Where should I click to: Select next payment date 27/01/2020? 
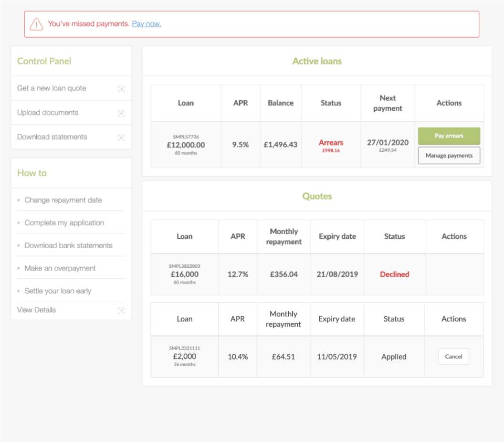[x=388, y=142]
